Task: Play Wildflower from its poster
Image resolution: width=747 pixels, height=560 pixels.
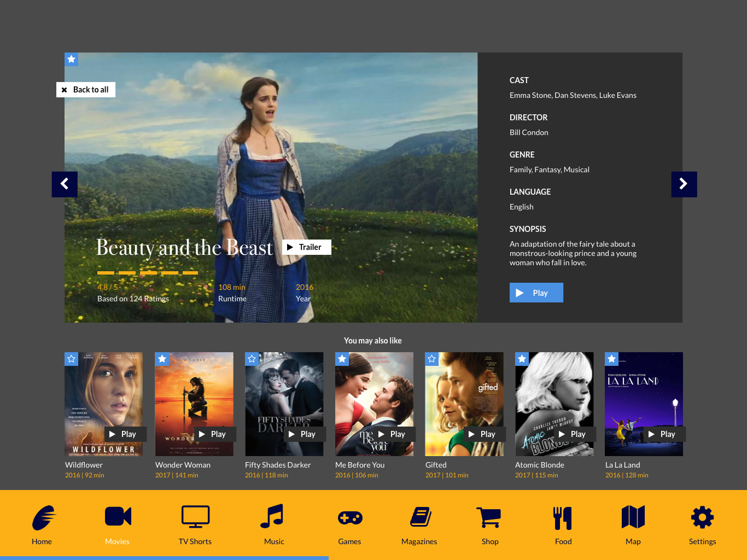Action: (x=125, y=434)
